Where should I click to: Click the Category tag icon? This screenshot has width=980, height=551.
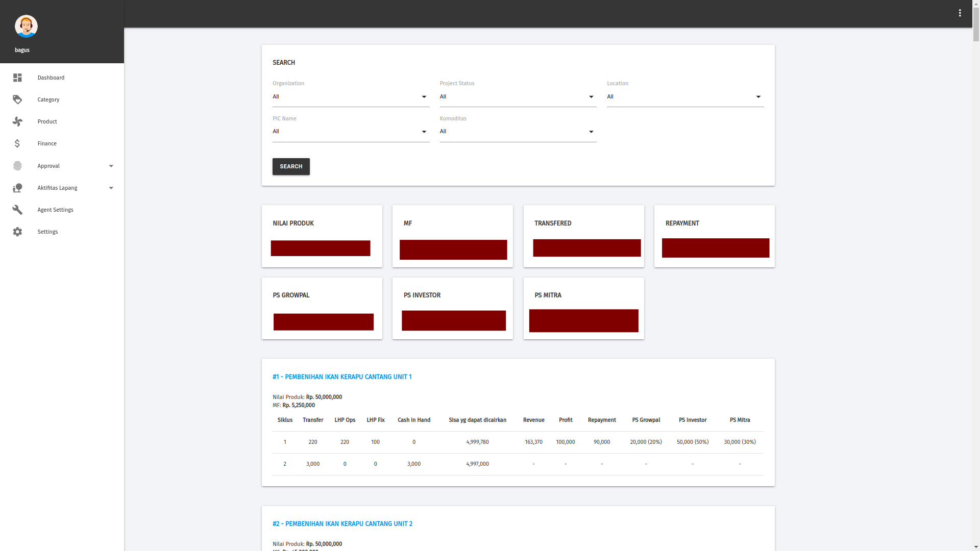tap(17, 99)
